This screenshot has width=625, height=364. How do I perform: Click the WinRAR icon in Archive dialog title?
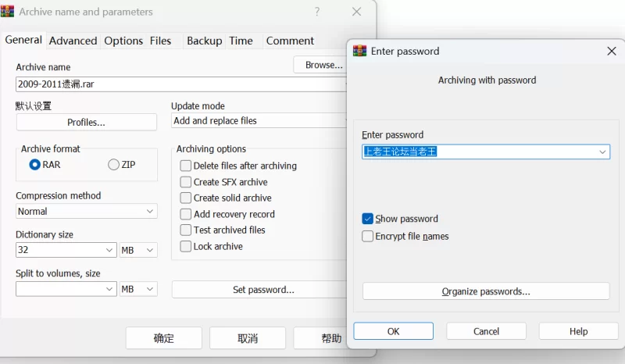9,12
